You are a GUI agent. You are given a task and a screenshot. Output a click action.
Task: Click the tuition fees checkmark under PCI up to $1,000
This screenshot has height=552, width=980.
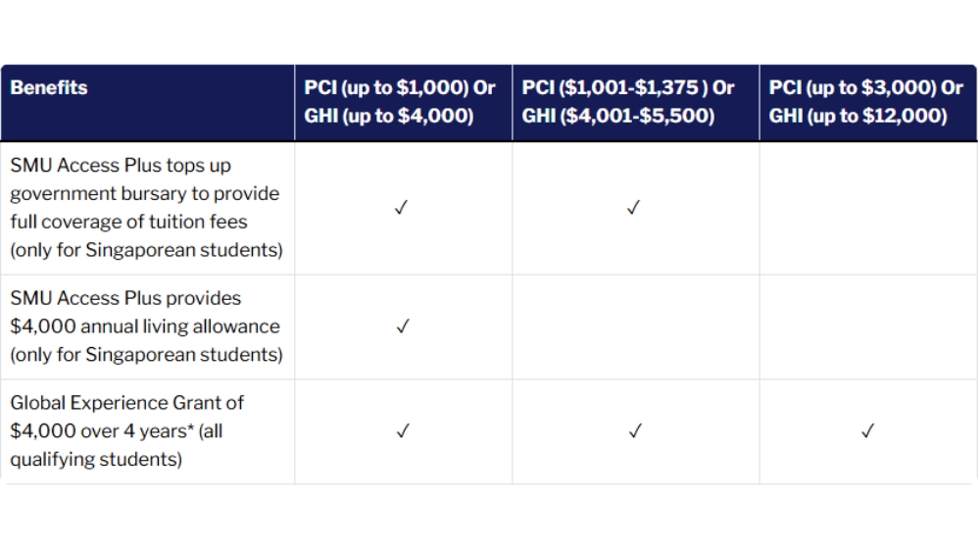402,208
